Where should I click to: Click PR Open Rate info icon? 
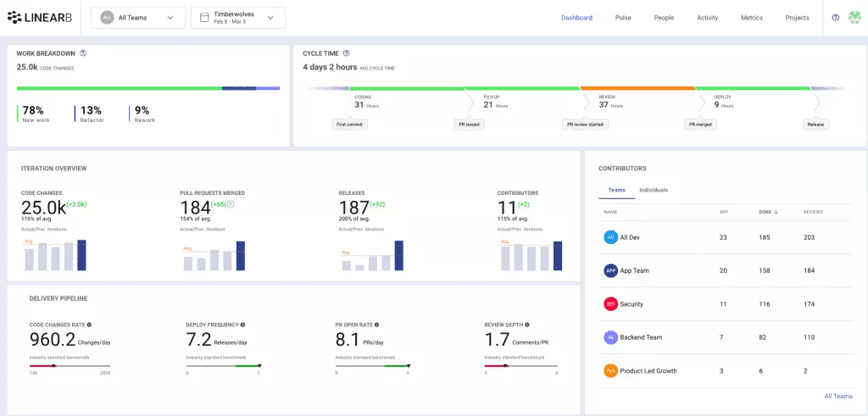point(377,324)
